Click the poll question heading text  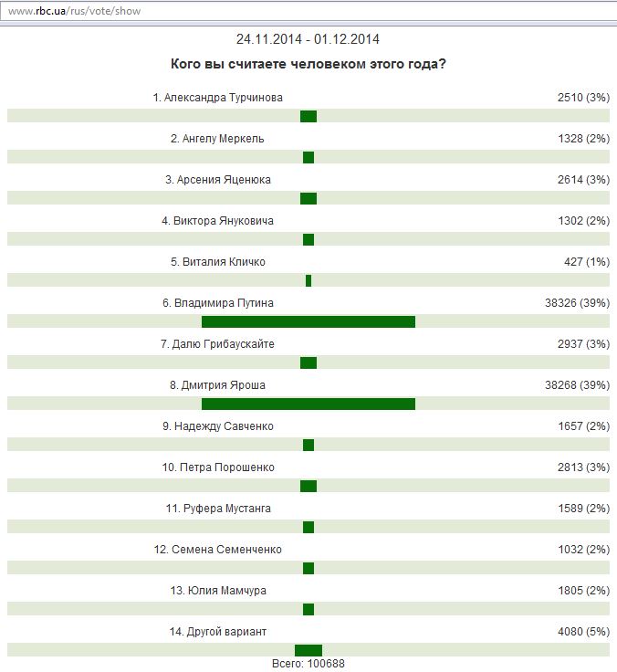coord(308,64)
